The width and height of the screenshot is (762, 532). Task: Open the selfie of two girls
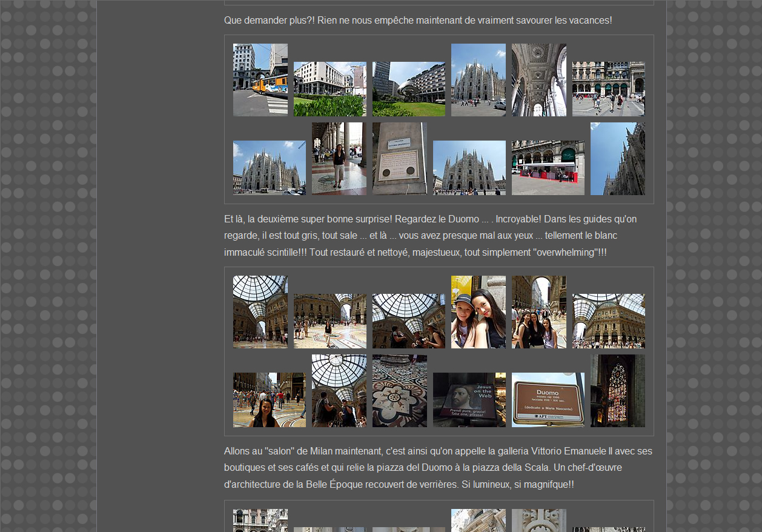(478, 311)
